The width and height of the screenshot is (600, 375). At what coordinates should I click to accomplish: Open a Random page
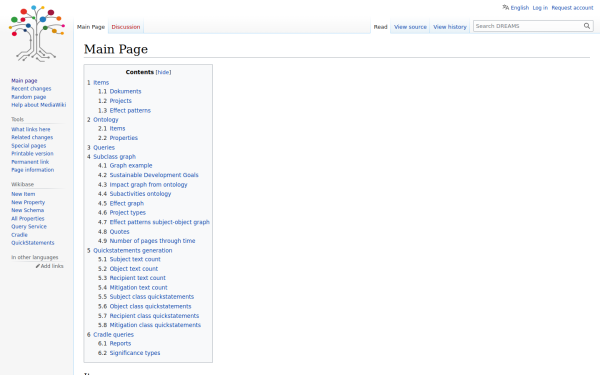[29, 97]
